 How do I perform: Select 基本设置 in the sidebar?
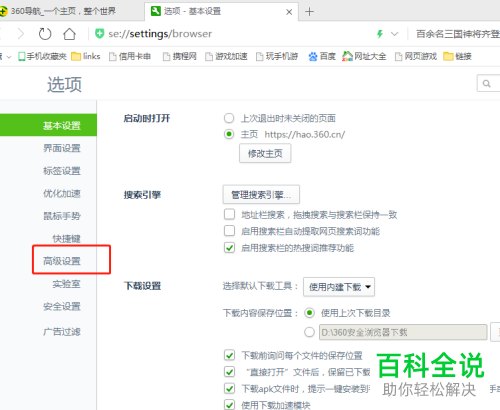click(48, 125)
